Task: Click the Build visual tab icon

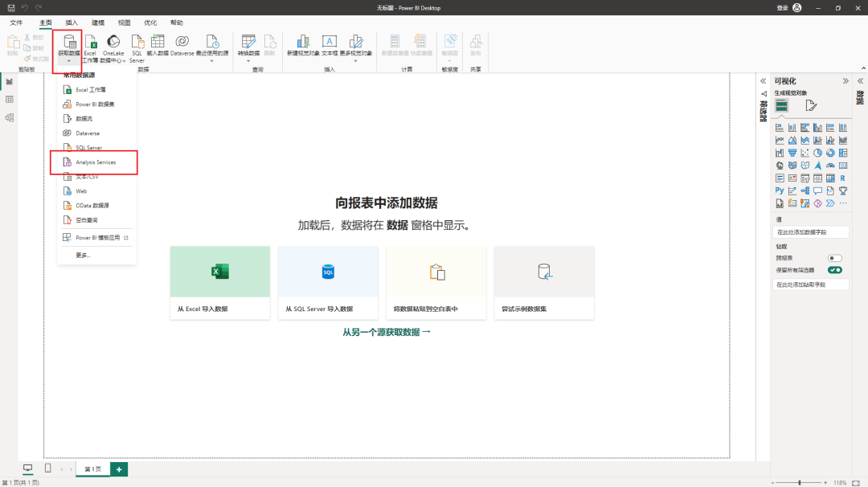Action: (781, 106)
